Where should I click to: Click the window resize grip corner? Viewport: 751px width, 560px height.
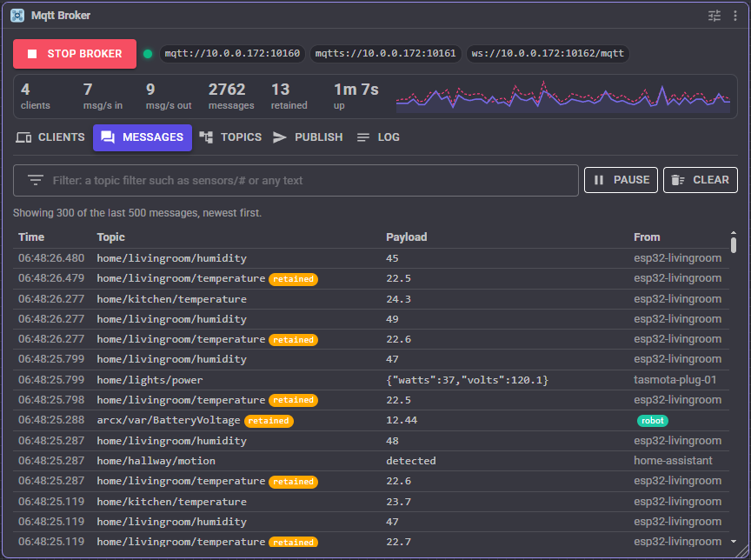tap(744, 551)
